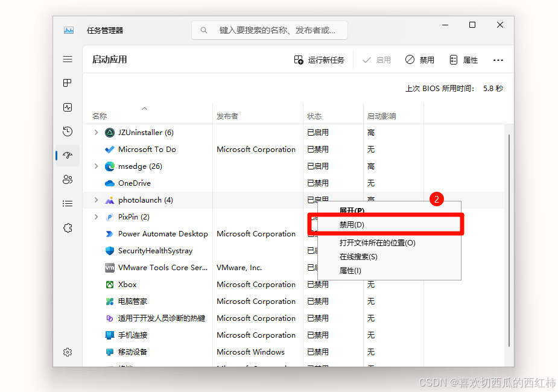Go to the Processes page icon

click(67, 83)
